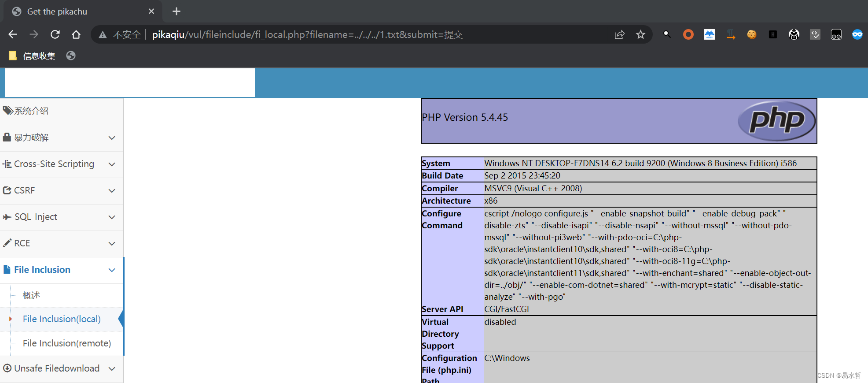Open the gray checkmark extension icon
868x383 pixels.
pyautogui.click(x=815, y=34)
